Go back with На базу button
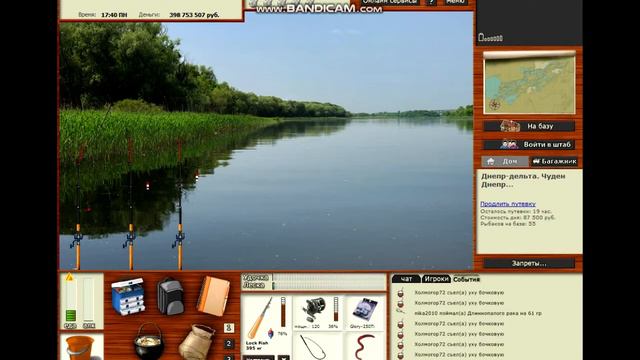This screenshot has height=360, width=640. [529, 126]
